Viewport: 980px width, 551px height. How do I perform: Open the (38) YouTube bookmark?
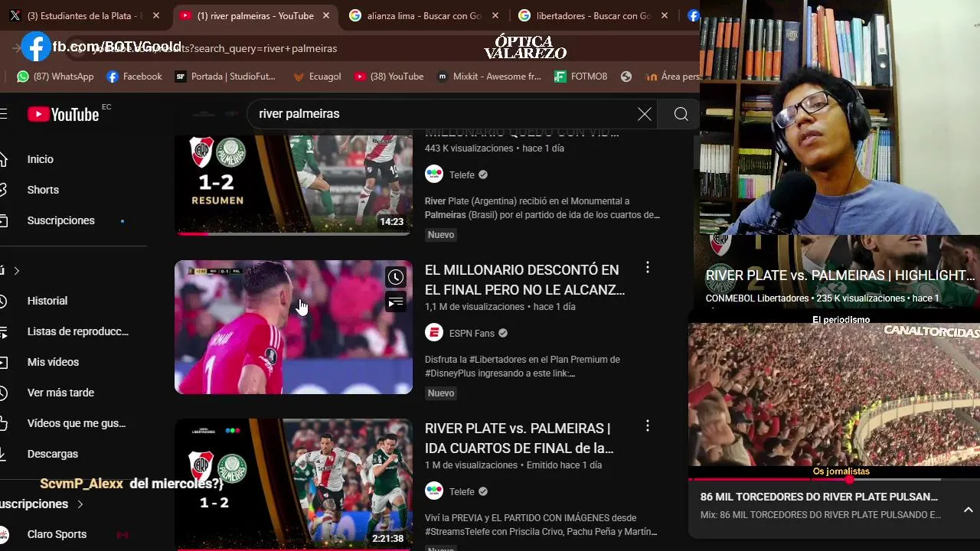[389, 77]
